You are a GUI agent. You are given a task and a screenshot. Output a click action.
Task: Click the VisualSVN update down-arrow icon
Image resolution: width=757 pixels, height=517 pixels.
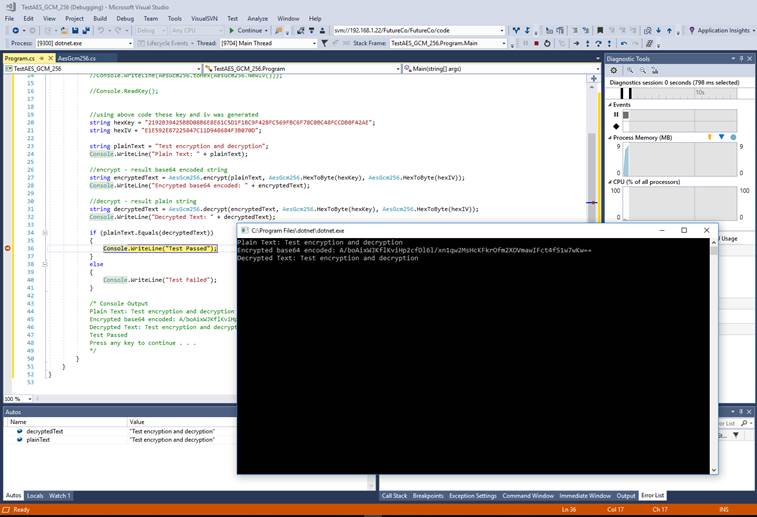coord(659,30)
